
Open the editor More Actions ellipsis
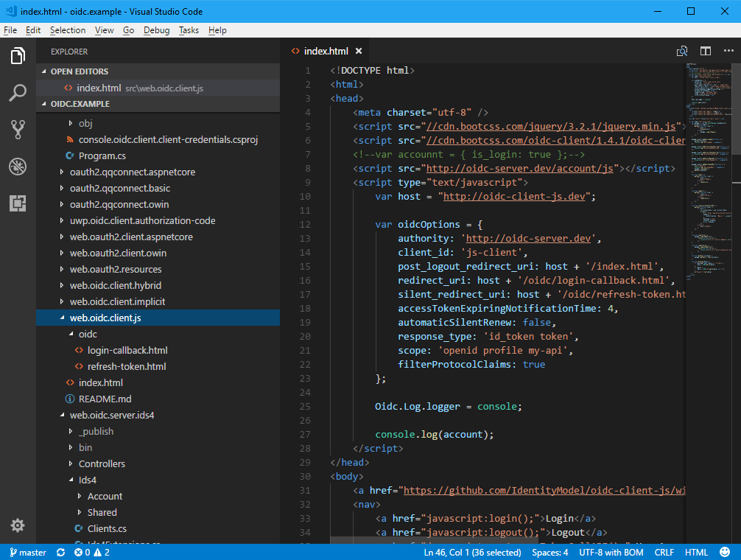tap(728, 51)
